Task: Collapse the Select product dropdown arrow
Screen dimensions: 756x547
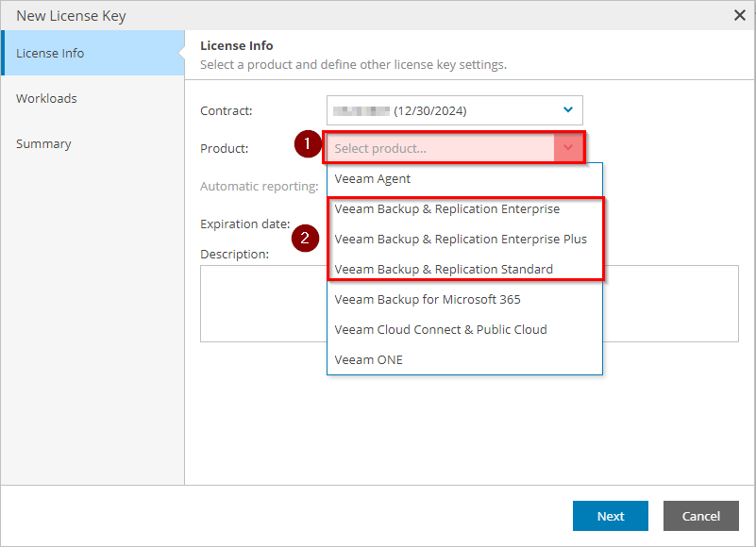Action: (x=568, y=147)
